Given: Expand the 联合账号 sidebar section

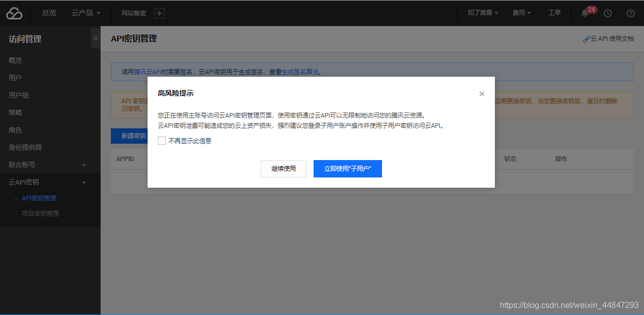Looking at the screenshot, I should (50, 165).
